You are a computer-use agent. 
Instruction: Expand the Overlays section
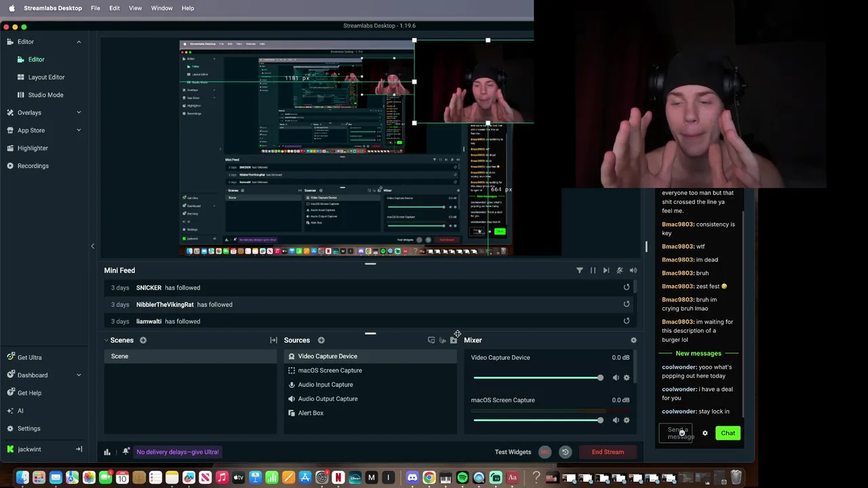79,113
